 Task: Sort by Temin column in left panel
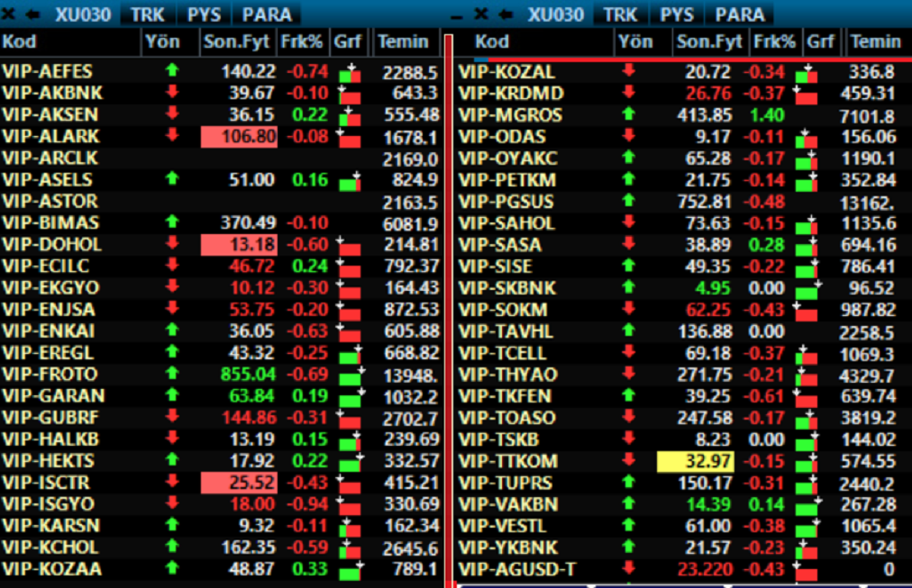click(x=404, y=41)
